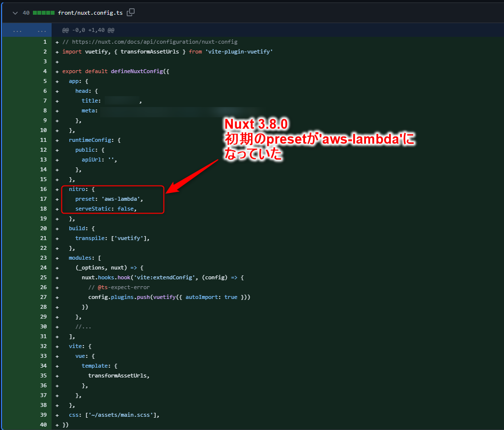Select line number 1 in the diff
This screenshot has width=504, height=430.
coord(45,42)
